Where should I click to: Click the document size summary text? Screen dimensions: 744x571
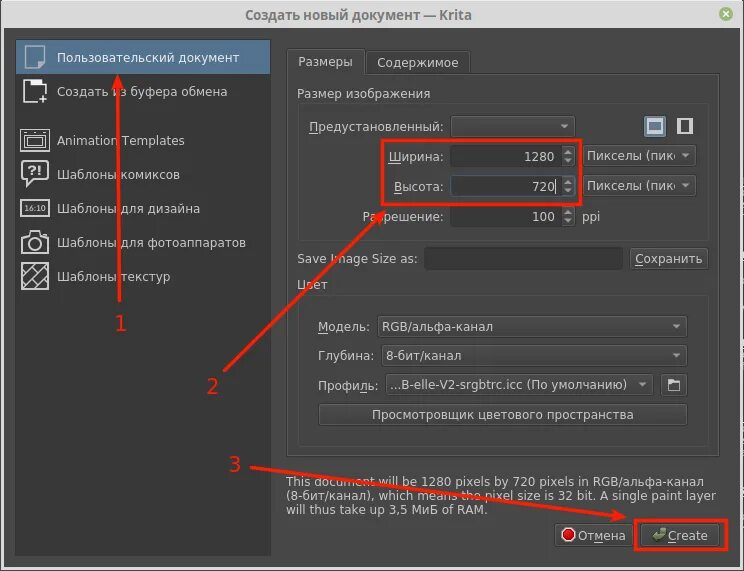[x=501, y=496]
